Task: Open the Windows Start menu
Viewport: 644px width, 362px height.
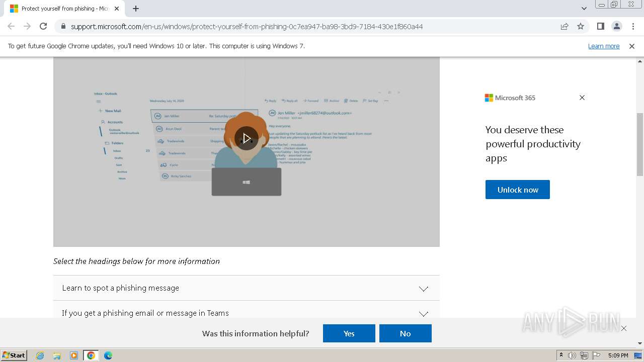Action: pyautogui.click(x=14, y=355)
